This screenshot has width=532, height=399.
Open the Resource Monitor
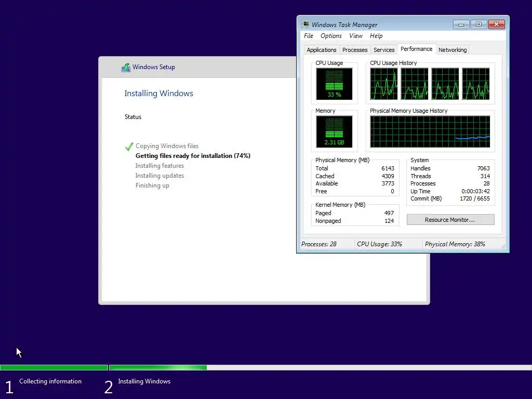pyautogui.click(x=450, y=220)
